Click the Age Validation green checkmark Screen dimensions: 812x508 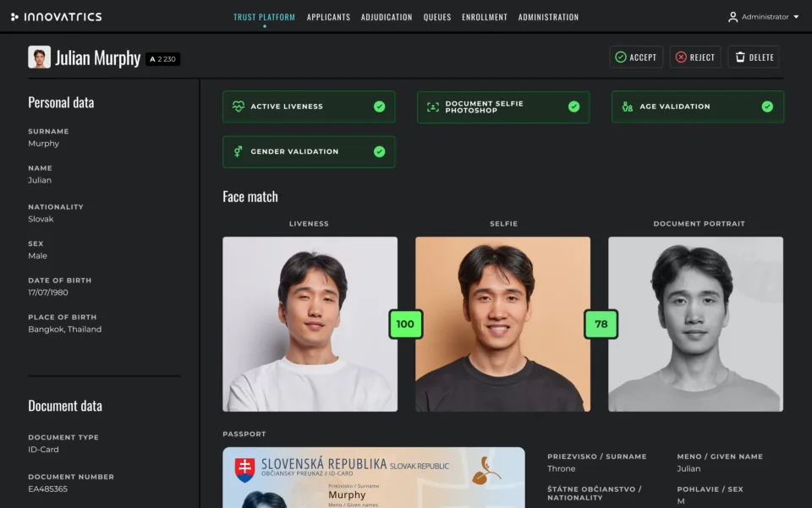point(767,107)
